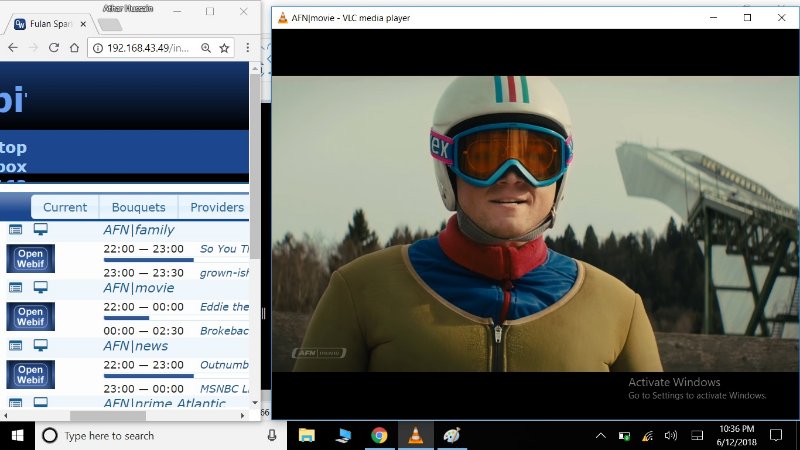Open volume control in system tray

tap(670, 435)
